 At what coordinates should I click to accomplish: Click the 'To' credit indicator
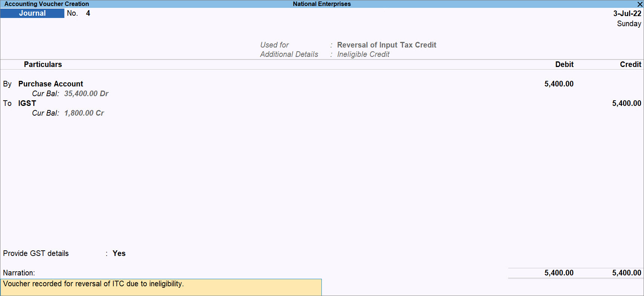(7, 103)
